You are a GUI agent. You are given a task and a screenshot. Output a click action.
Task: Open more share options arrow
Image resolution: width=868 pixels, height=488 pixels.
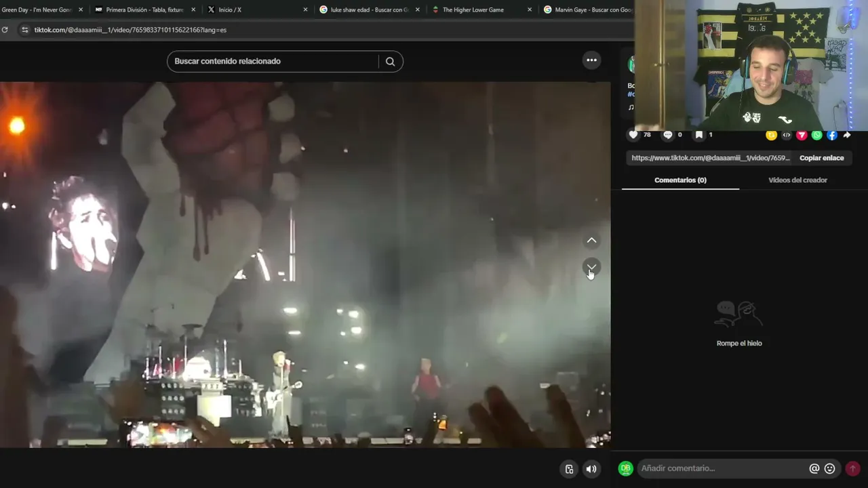(847, 135)
